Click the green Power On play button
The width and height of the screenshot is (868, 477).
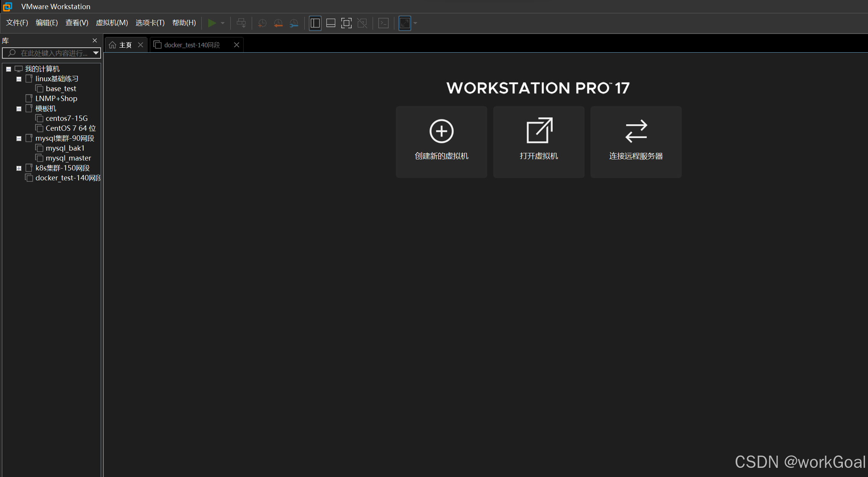coord(212,23)
